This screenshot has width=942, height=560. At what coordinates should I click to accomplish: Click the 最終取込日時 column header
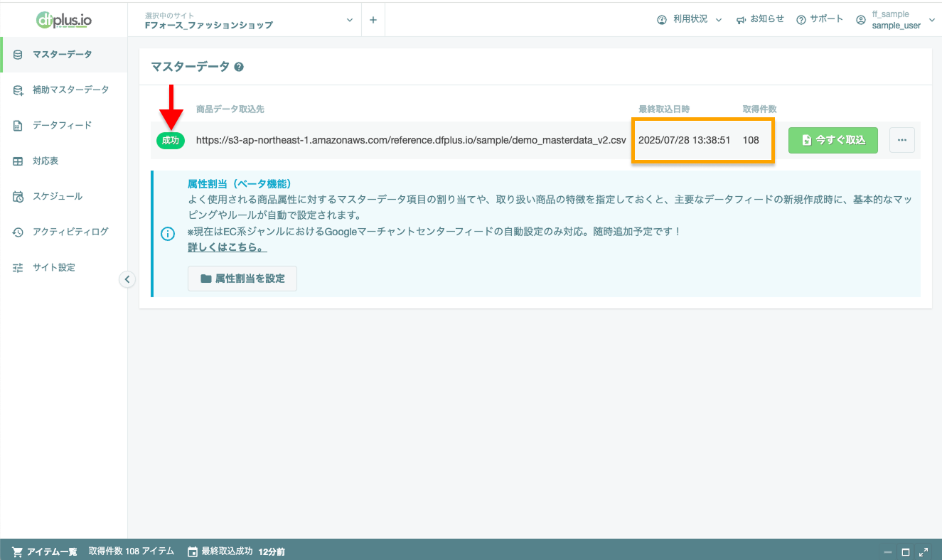click(x=664, y=109)
